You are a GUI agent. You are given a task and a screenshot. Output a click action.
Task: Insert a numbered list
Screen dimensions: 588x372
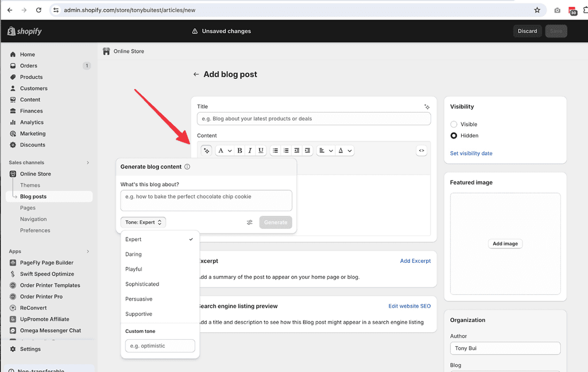coord(286,151)
